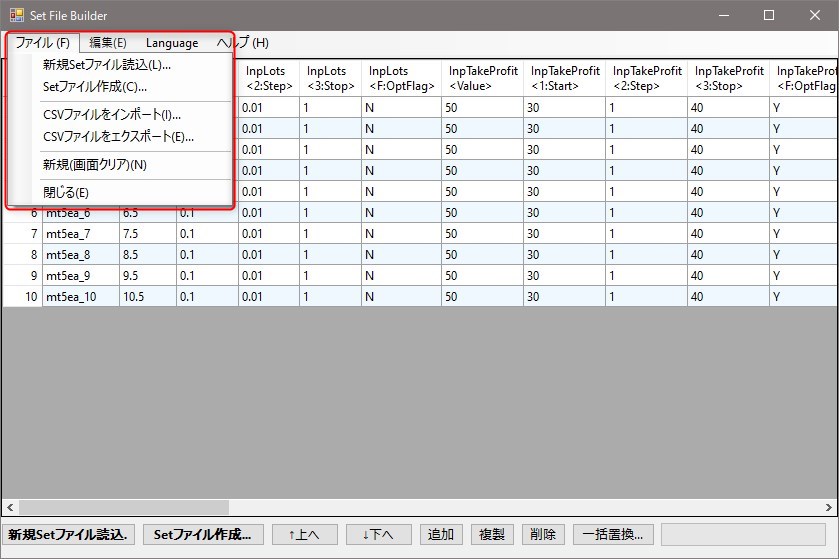Click the InpLots <2:Step> column header
The width and height of the screenshot is (839, 559).
pyautogui.click(x=269, y=78)
